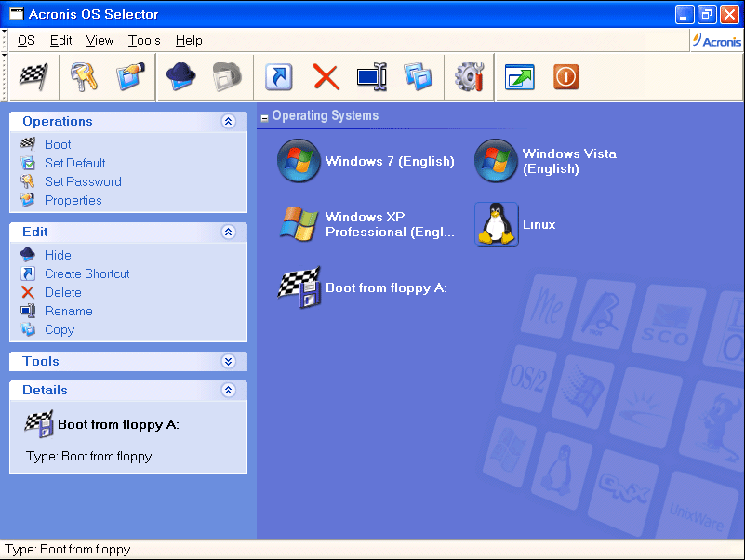Click the Delete link in Edit panel
The height and width of the screenshot is (560, 745).
pos(63,292)
